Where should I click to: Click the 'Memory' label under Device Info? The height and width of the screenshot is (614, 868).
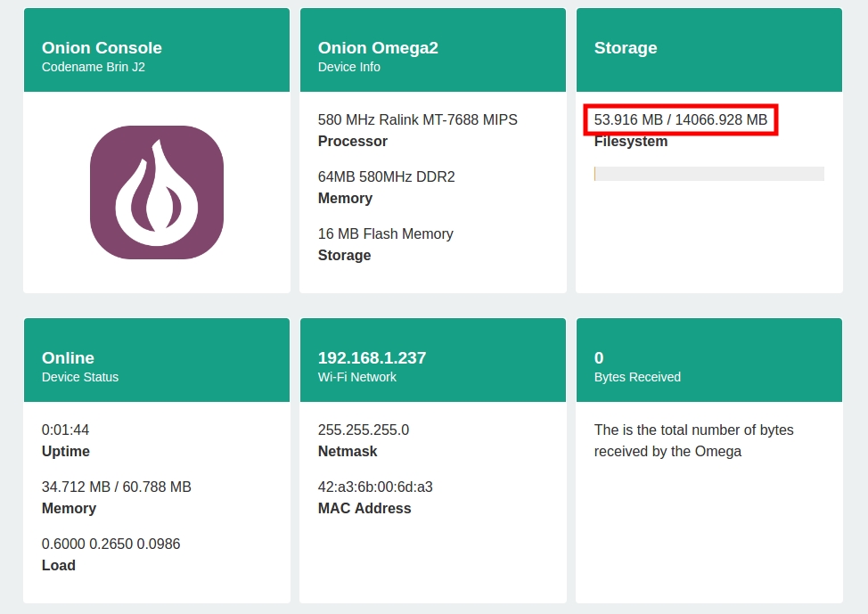click(x=346, y=198)
